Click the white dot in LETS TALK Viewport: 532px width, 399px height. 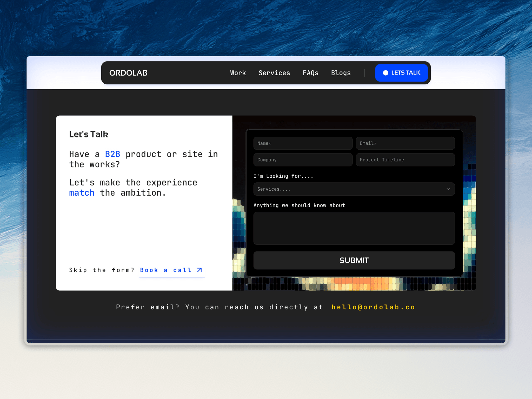pos(385,73)
